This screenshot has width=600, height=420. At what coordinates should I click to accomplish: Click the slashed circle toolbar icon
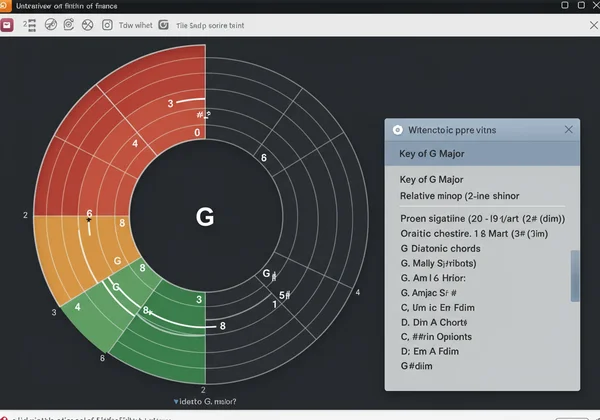(x=51, y=24)
